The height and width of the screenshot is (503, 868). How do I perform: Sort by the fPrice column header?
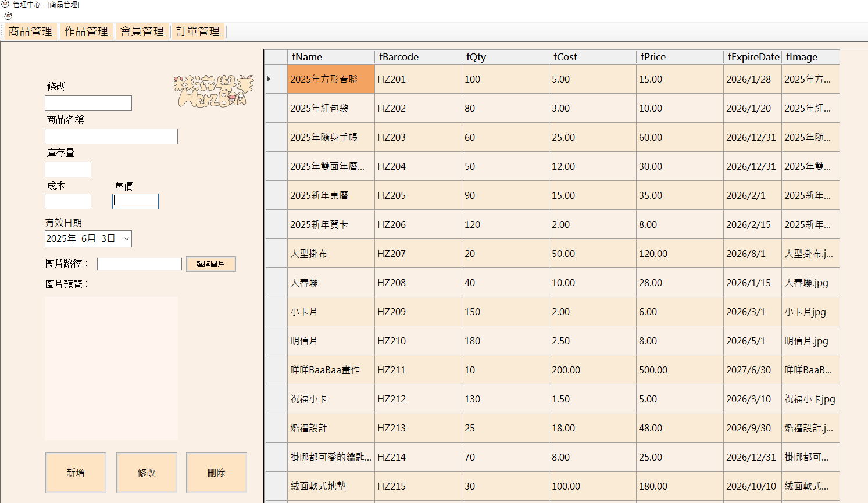680,57
